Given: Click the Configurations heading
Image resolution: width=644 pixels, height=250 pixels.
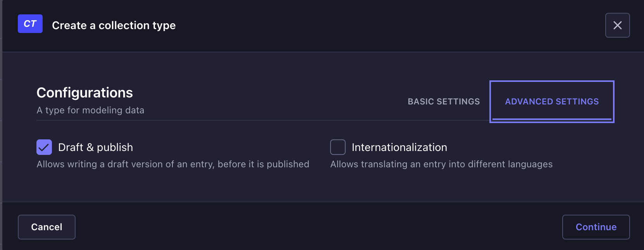Looking at the screenshot, I should 85,93.
